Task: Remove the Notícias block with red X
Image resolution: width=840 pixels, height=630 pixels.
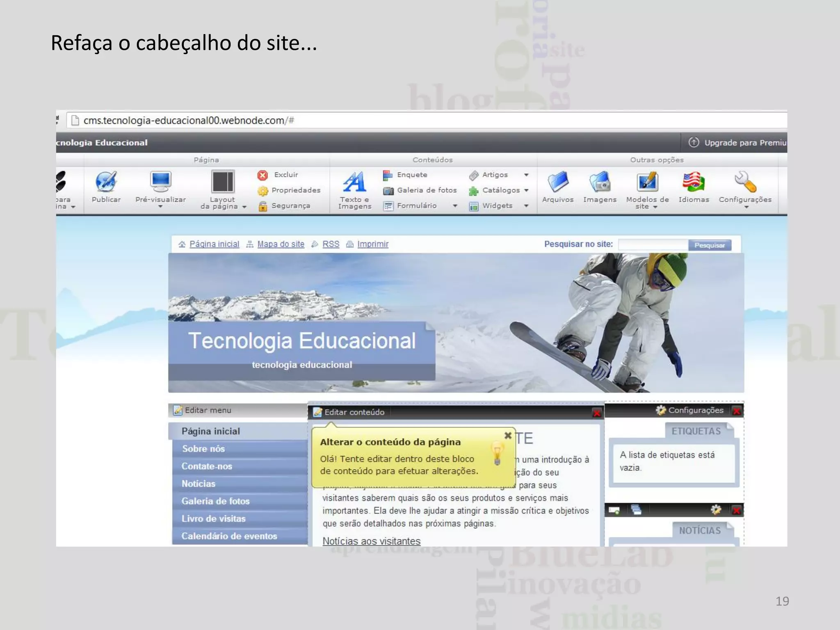Action: pos(737,510)
